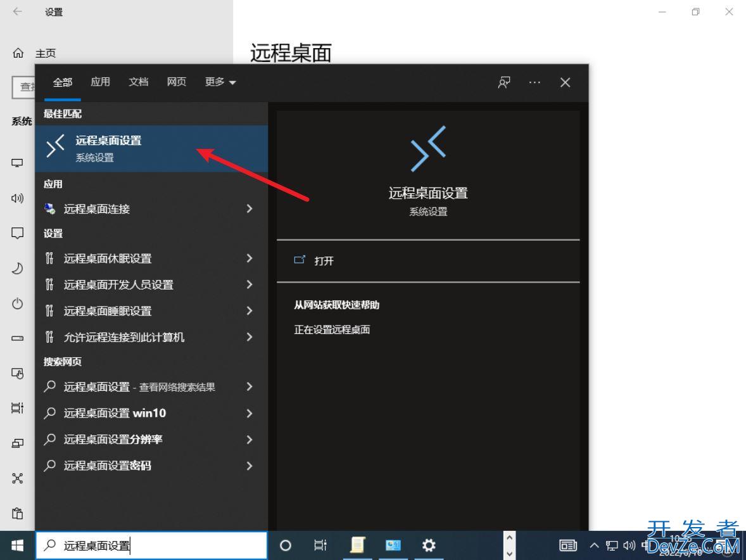Expand arrow for 允许远程连接到此计算机
This screenshot has height=560, width=746.
pos(250,337)
